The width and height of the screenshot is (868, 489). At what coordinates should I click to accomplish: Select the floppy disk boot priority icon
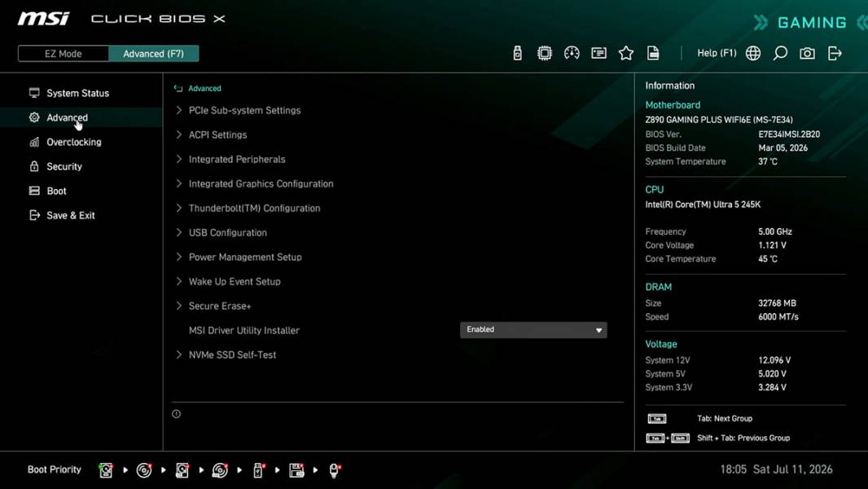click(296, 470)
